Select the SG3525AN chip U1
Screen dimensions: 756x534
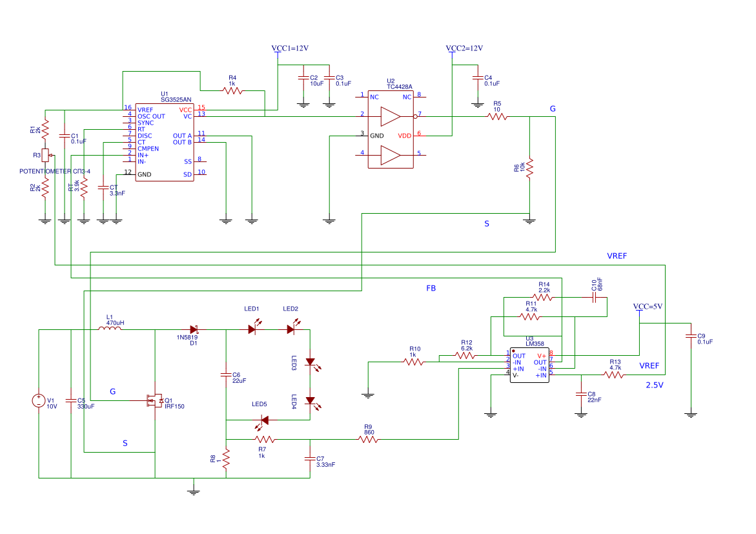[x=165, y=142]
